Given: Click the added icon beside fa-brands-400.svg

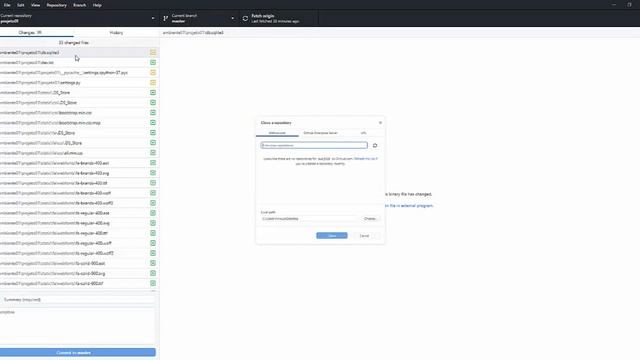Looking at the screenshot, I should 153,173.
